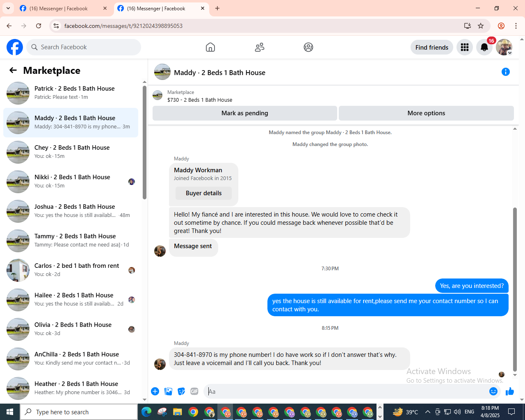Click chat list scrollbar
Screen dimensions: 525x420
(144, 143)
